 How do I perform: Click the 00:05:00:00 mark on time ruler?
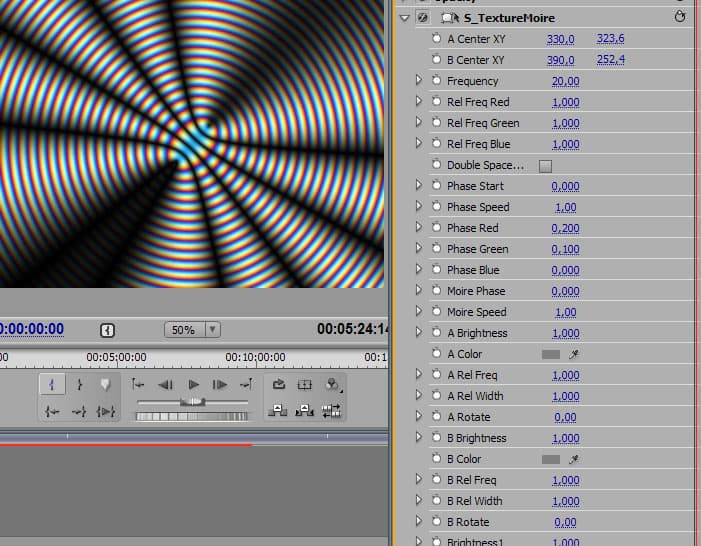coord(116,357)
